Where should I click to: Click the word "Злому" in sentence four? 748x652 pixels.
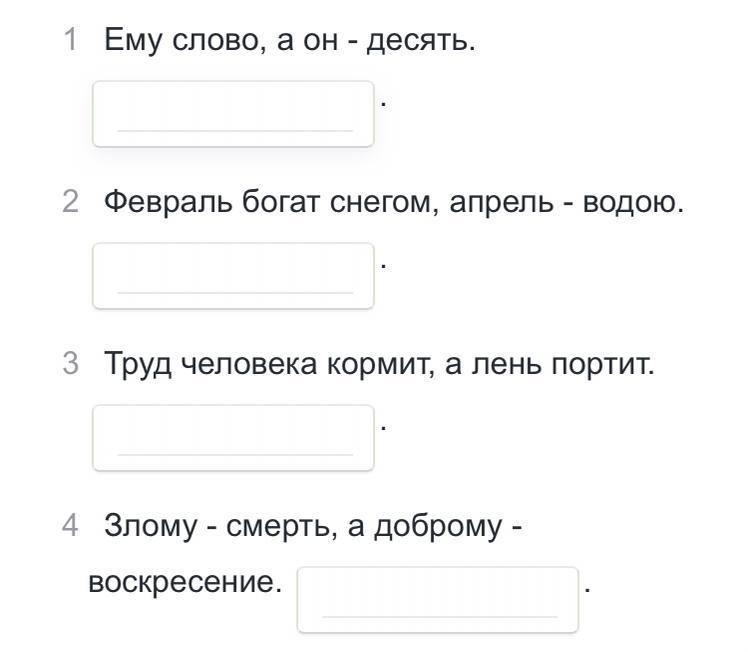click(150, 527)
